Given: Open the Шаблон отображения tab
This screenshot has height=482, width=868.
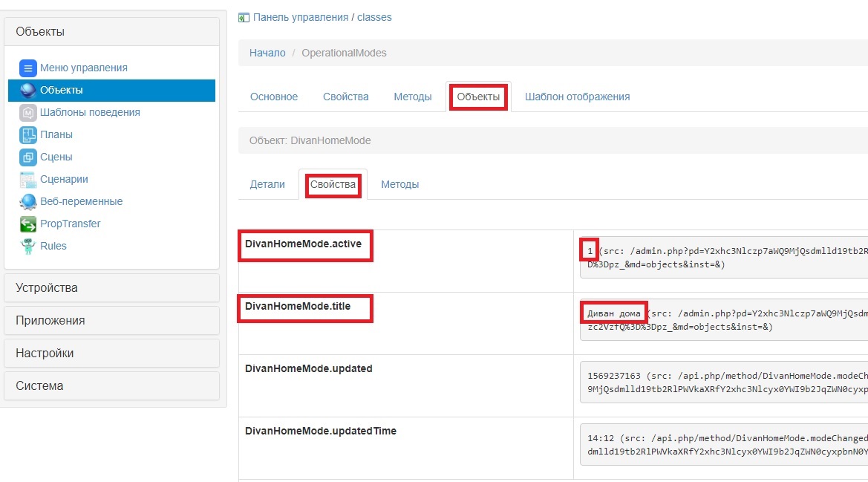Looking at the screenshot, I should (578, 97).
